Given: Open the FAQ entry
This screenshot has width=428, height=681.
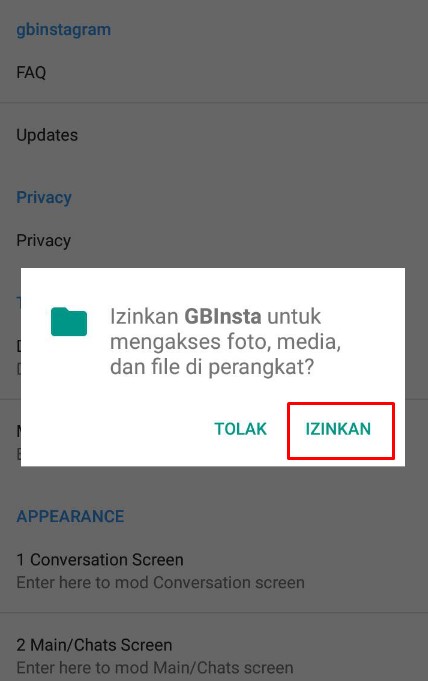Looking at the screenshot, I should [x=214, y=72].
